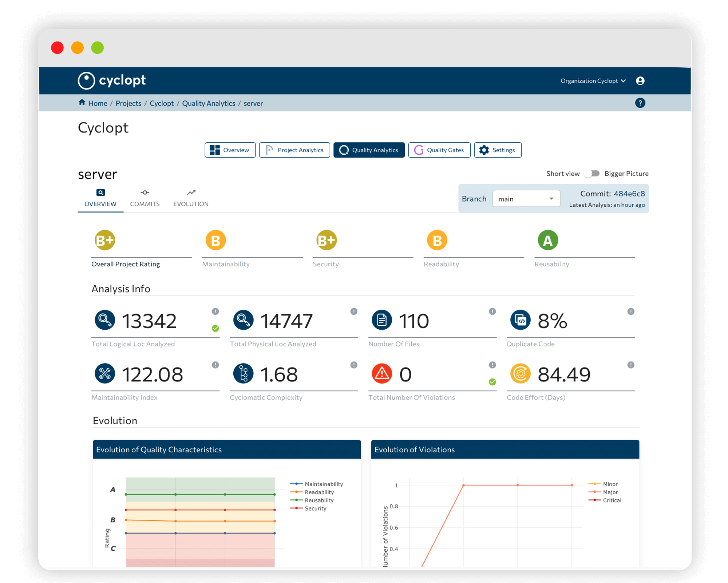This screenshot has width=728, height=583.
Task: Click the red violations warning icon
Action: click(x=381, y=374)
